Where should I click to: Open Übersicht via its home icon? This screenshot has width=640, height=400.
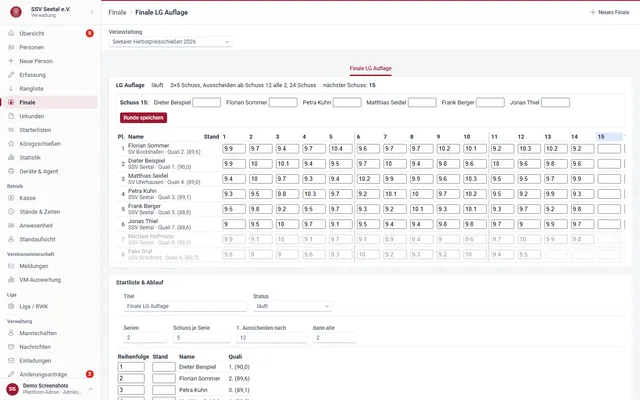[x=11, y=33]
